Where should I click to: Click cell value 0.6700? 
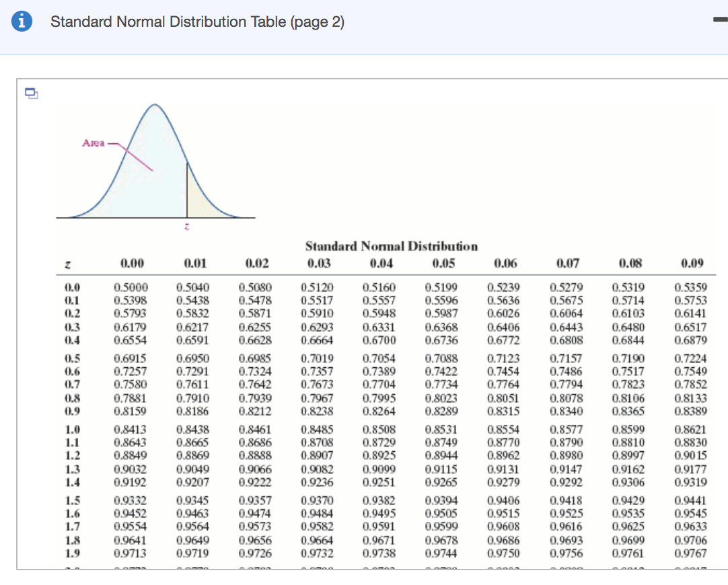379,340
